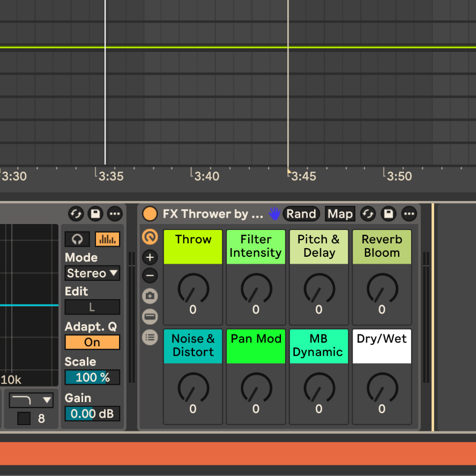Viewport: 476px width, 476px height.
Task: Show the rack chain list
Action: (x=150, y=337)
